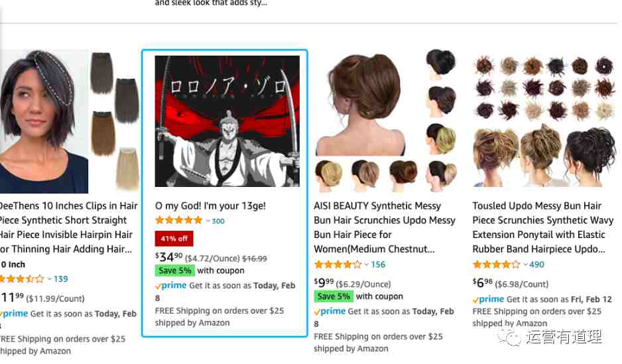The width and height of the screenshot is (622, 364).
Task: Click the star rating of AISI BEAUTY item
Action: (x=338, y=265)
